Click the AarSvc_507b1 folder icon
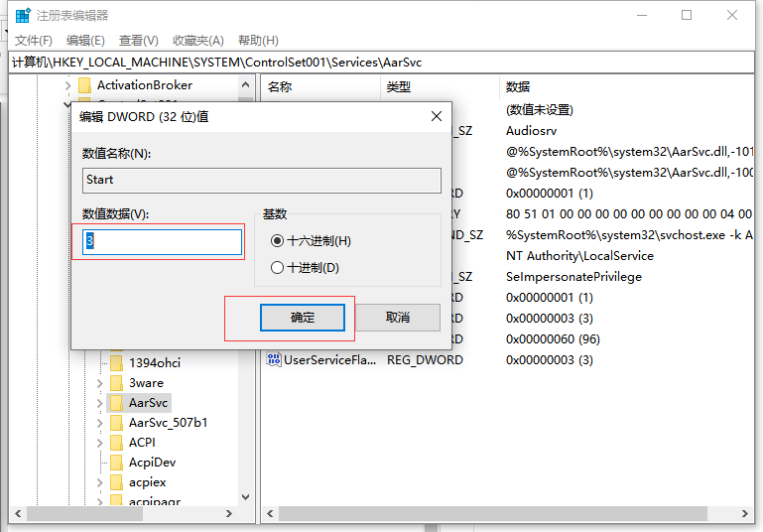Viewport: 763px width, 532px height. coord(116,423)
